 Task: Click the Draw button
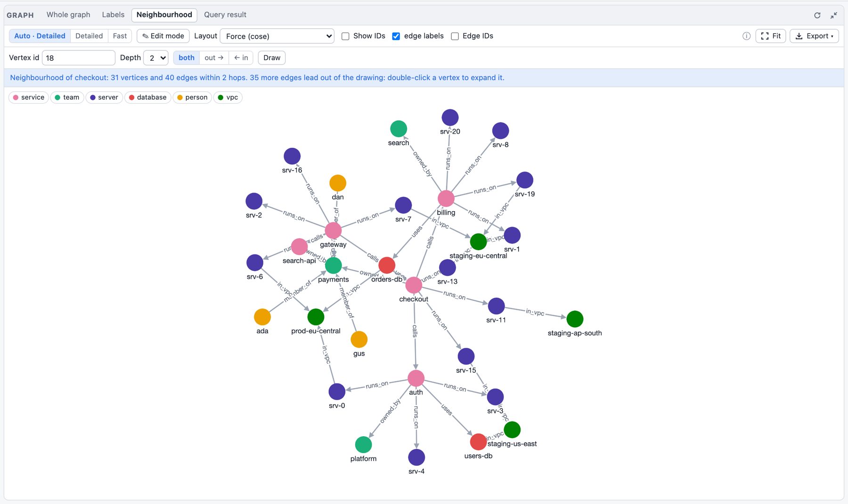[272, 57]
